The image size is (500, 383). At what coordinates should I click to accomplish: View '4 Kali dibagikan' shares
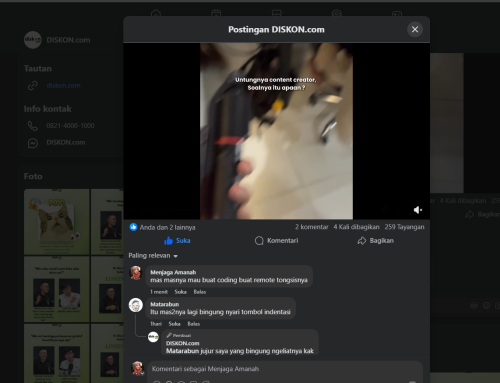coord(356,227)
